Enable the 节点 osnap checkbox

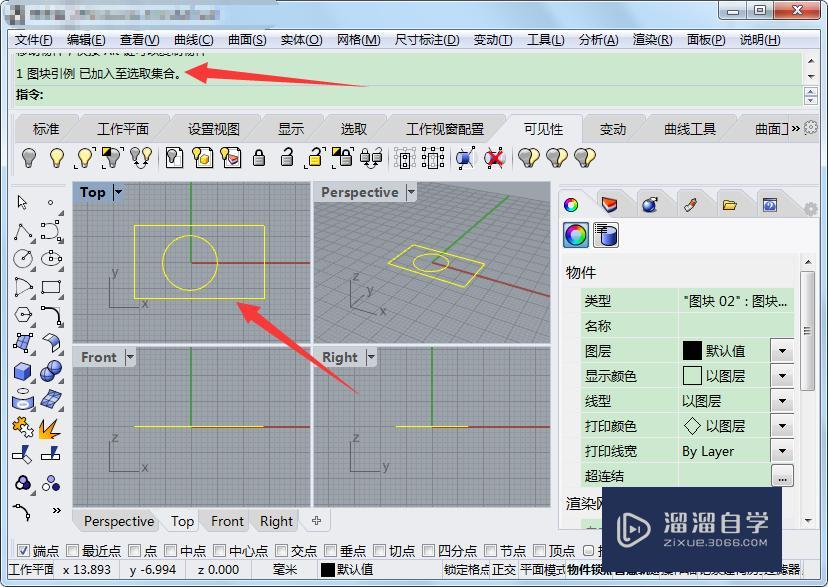click(491, 551)
